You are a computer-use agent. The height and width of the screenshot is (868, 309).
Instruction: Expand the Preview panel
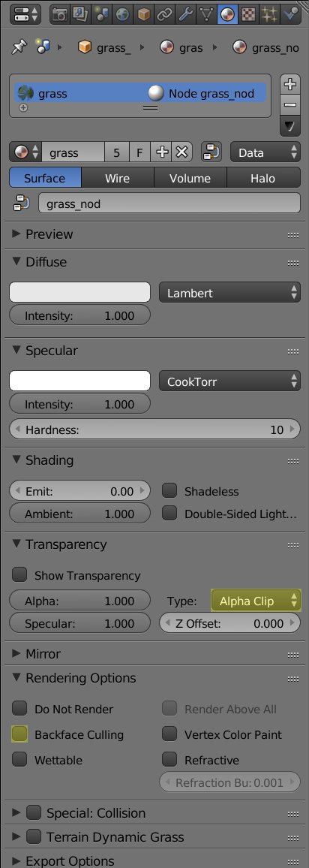point(49,234)
